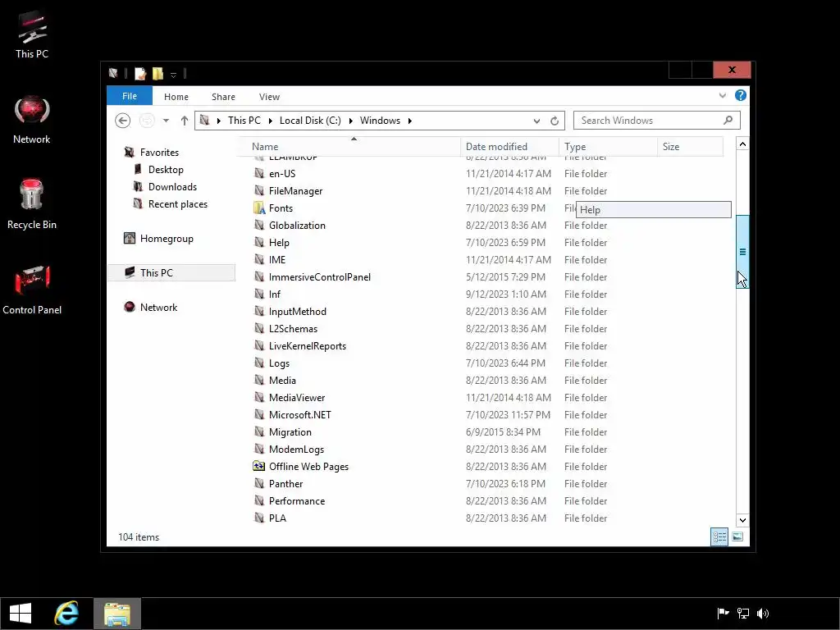Image resolution: width=840 pixels, height=630 pixels.
Task: Select This PC in the navigation pane
Action: pyautogui.click(x=171, y=272)
